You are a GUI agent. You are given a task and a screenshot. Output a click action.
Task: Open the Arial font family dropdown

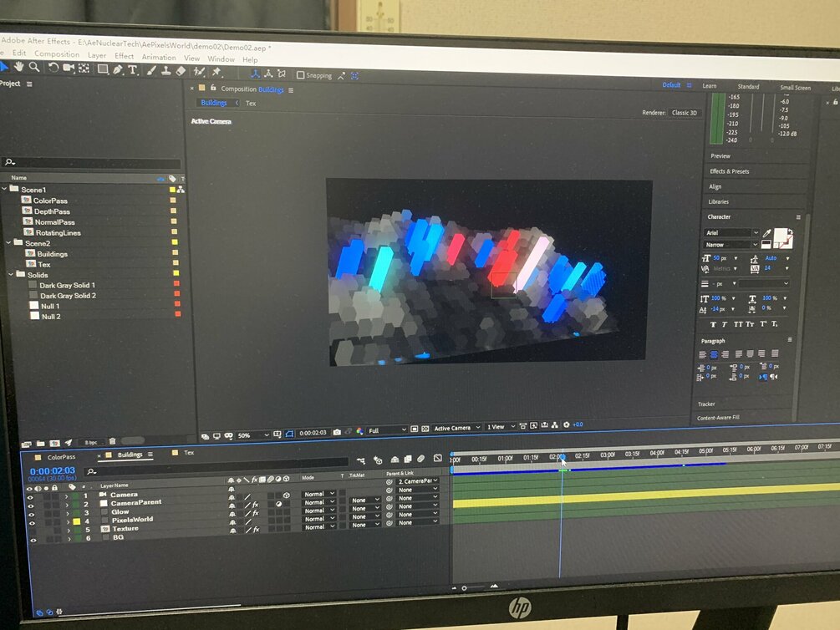tap(731, 232)
